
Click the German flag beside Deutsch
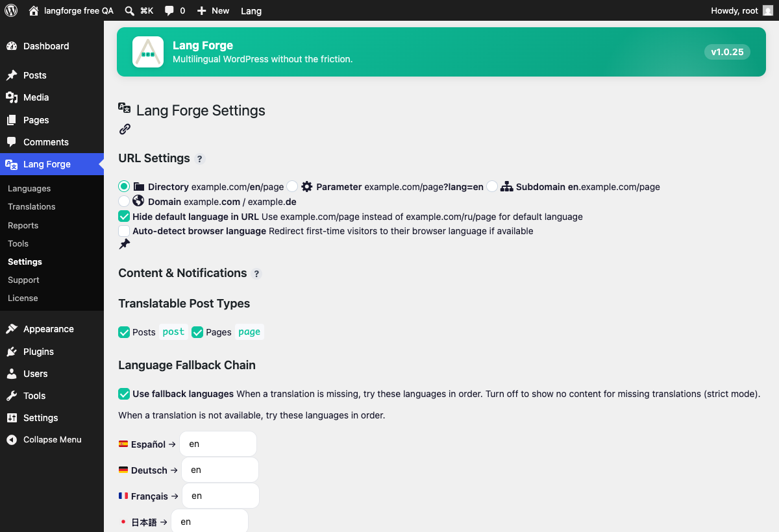point(123,470)
